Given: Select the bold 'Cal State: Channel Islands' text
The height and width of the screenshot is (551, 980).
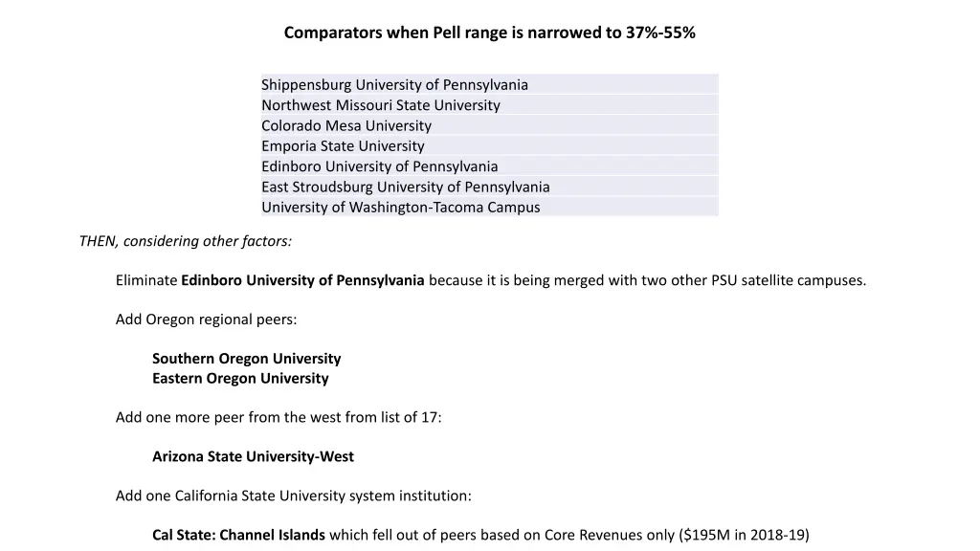Looking at the screenshot, I should tap(238, 535).
